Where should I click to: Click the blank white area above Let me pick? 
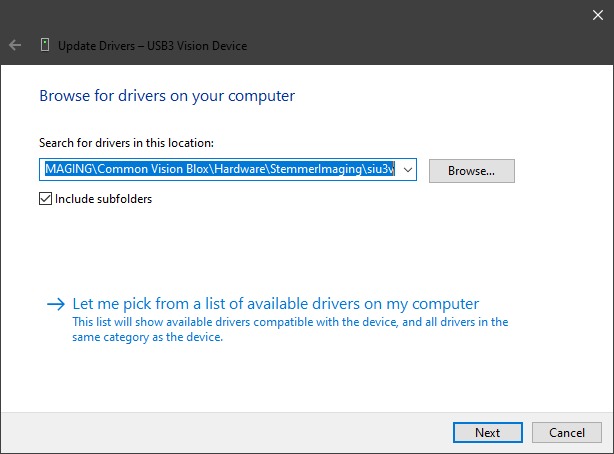pos(300,250)
